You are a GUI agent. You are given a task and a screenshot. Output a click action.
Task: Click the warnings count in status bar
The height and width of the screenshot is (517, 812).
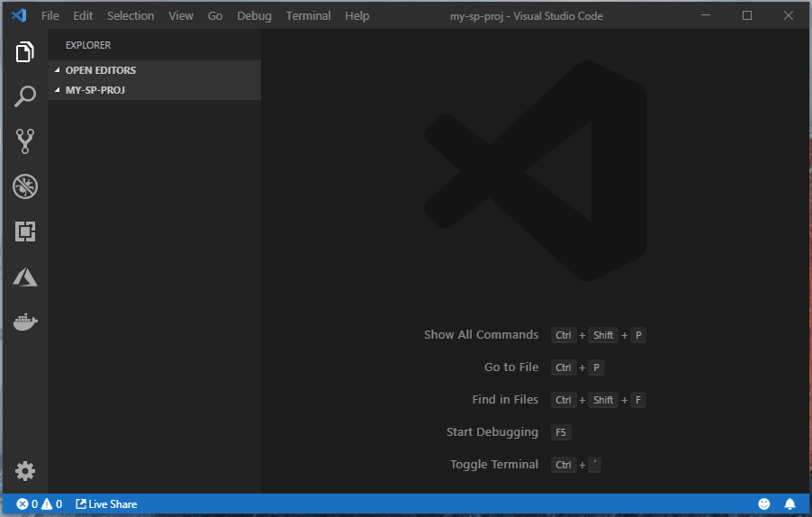[51, 504]
